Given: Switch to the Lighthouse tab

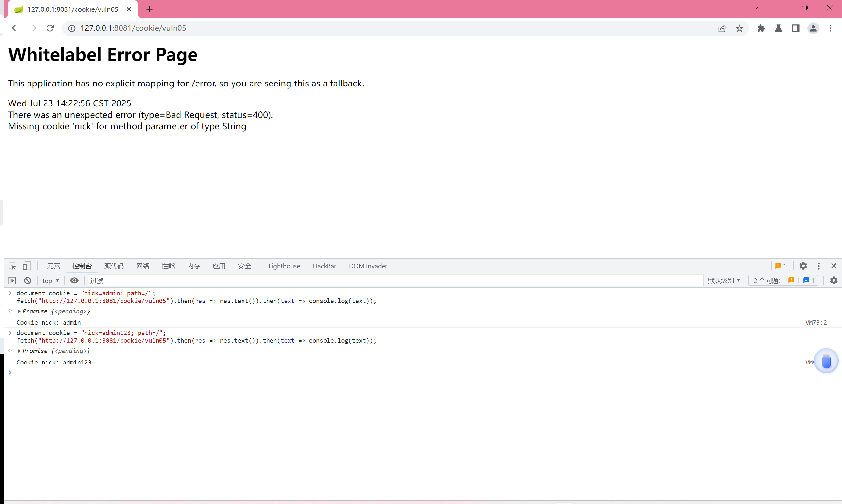Looking at the screenshot, I should 284,266.
